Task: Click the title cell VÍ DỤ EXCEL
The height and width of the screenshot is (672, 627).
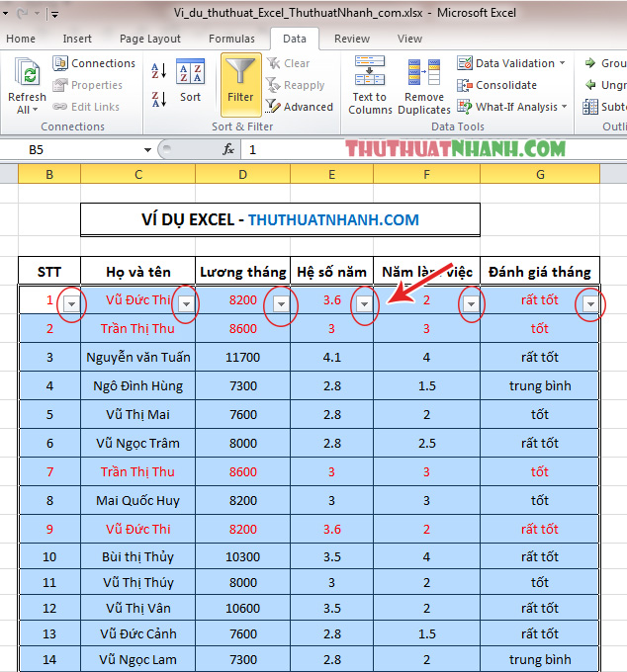Action: (280, 219)
